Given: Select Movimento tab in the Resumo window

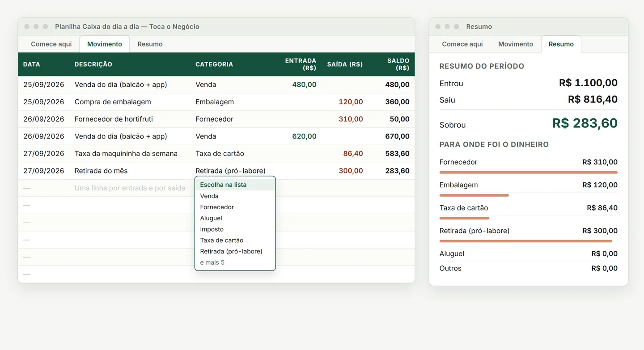Looking at the screenshot, I should pyautogui.click(x=516, y=44).
